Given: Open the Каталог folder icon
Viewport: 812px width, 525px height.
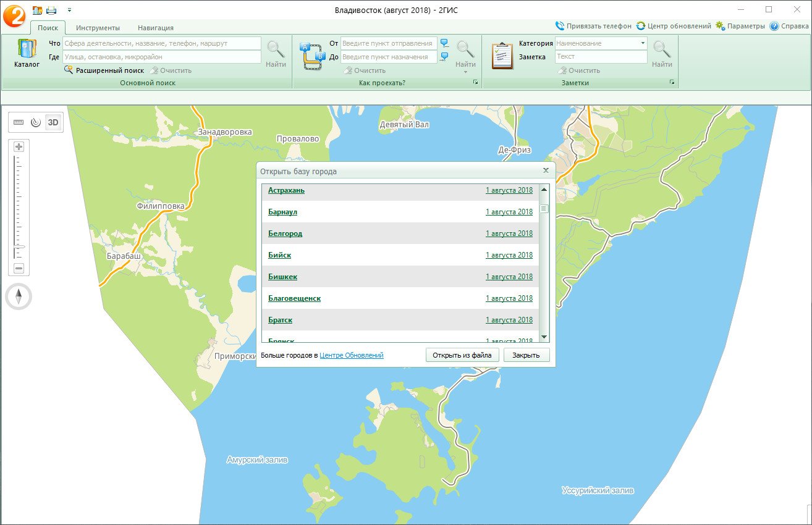Looking at the screenshot, I should pos(27,50).
